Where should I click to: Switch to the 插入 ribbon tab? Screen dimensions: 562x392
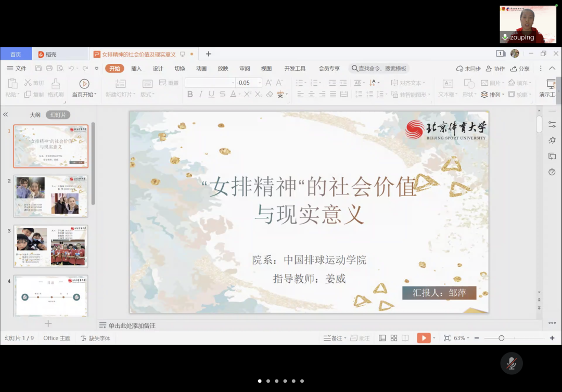[x=136, y=69]
